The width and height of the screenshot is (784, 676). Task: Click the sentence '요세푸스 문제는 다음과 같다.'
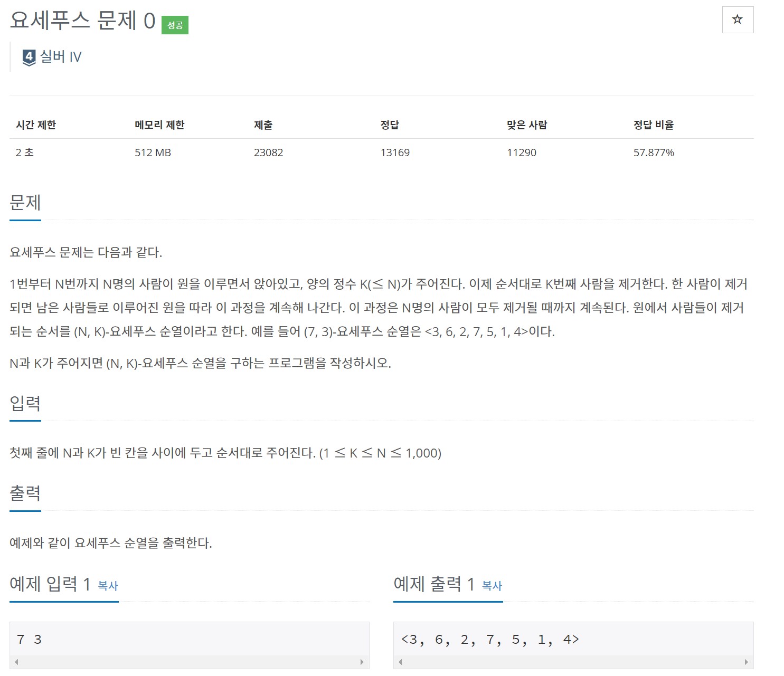86,252
